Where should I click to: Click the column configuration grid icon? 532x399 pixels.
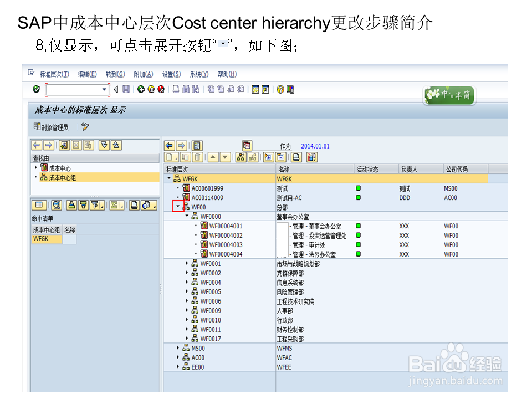point(311,157)
